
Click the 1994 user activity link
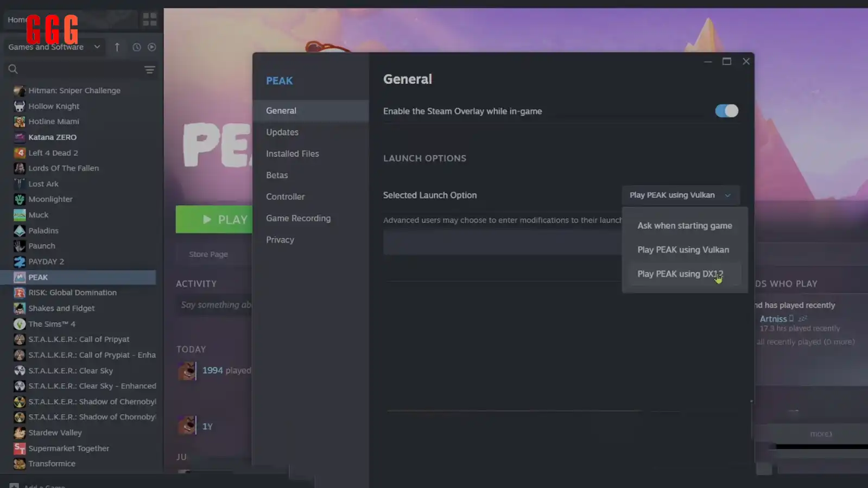212,370
